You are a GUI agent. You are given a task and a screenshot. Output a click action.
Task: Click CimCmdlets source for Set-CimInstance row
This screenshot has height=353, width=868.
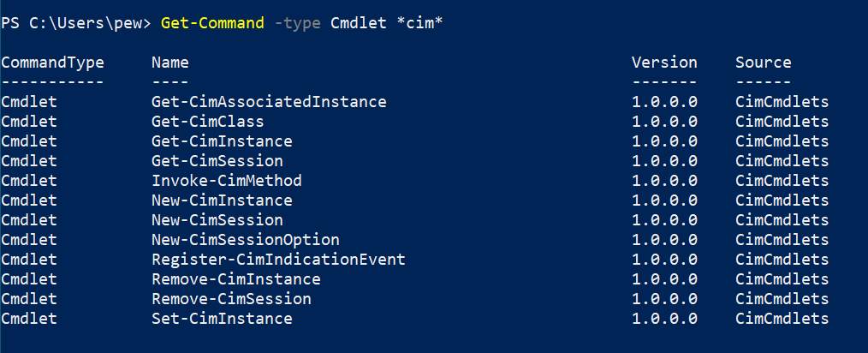pos(782,319)
